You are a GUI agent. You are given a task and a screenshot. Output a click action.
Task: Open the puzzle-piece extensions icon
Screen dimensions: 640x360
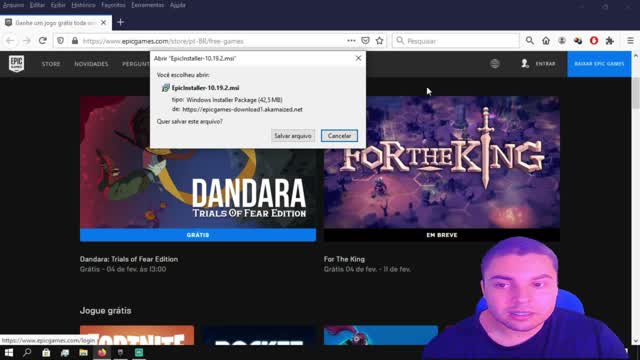tap(610, 41)
